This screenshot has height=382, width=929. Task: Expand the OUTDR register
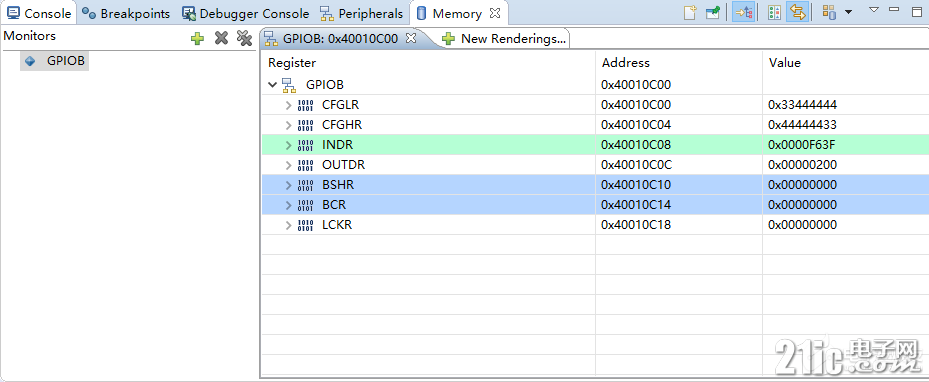pyautogui.click(x=288, y=165)
